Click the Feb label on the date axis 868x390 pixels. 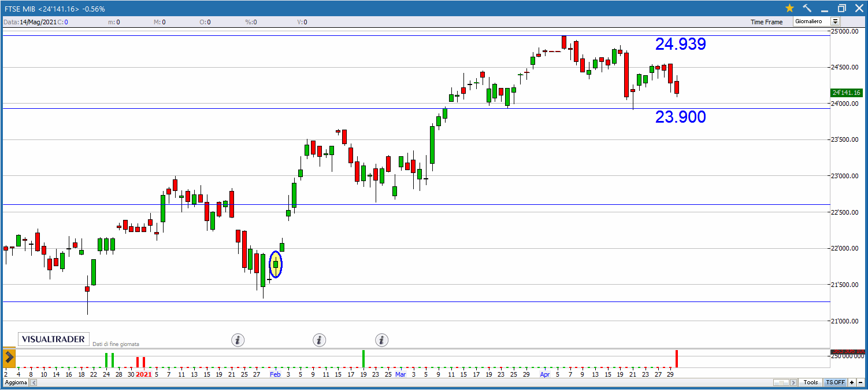(x=275, y=374)
